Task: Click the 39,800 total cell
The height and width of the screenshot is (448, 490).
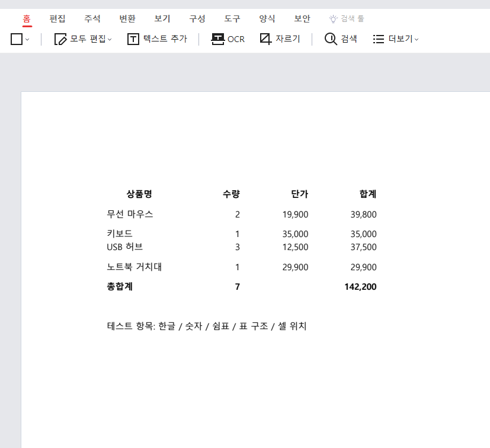Action: tap(363, 215)
